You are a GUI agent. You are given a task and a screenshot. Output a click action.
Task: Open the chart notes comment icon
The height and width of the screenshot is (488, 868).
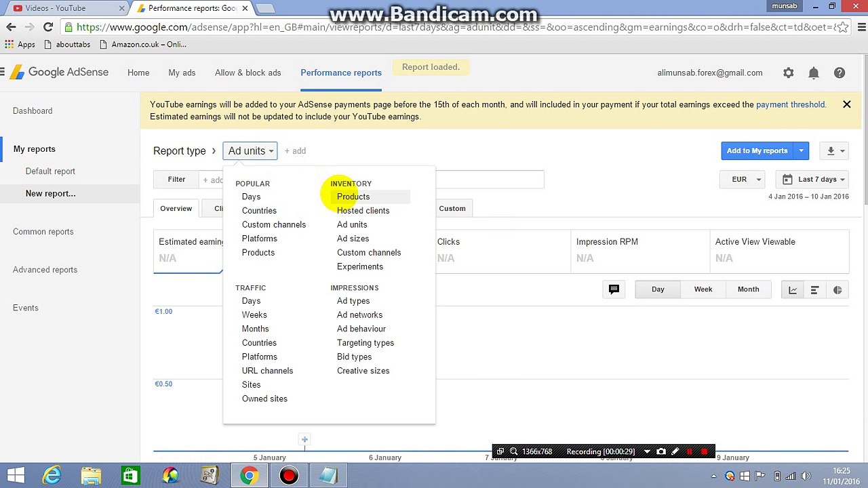(614, 289)
